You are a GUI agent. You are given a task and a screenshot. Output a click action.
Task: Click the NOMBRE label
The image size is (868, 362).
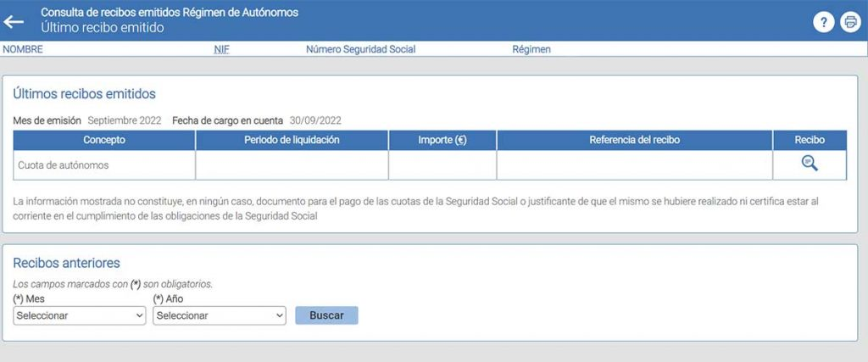[x=23, y=49]
